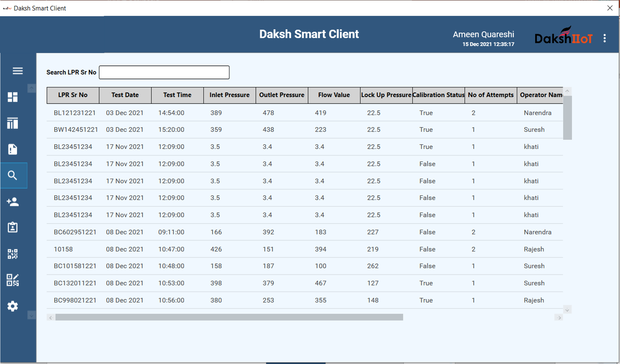Select row with LPR BC602951221

click(75, 232)
